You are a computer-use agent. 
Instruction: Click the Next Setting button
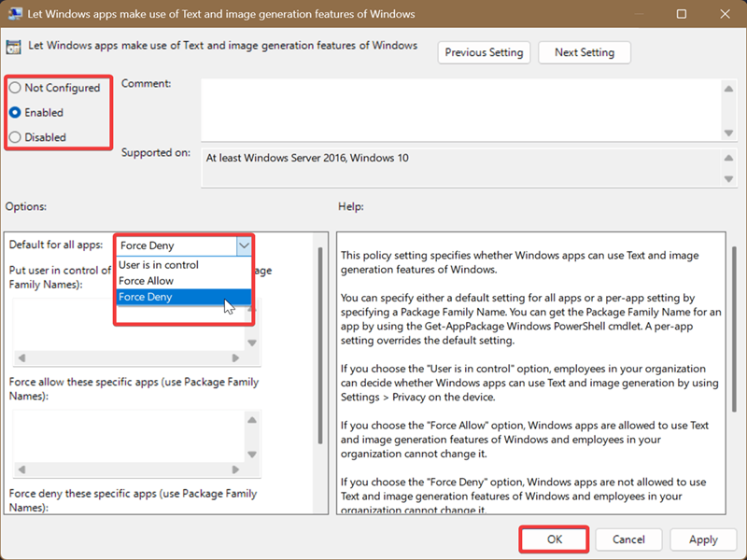point(585,52)
